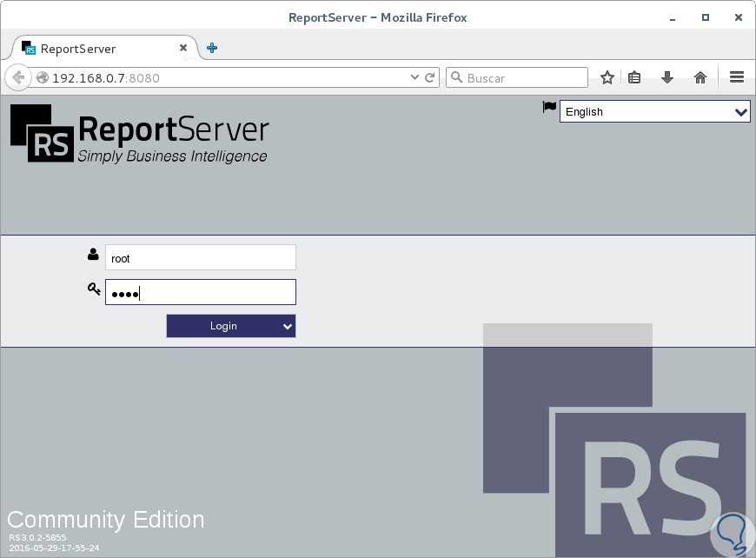Bookmark this page with the star icon
Screen dimensions: 756x558
[607, 77]
